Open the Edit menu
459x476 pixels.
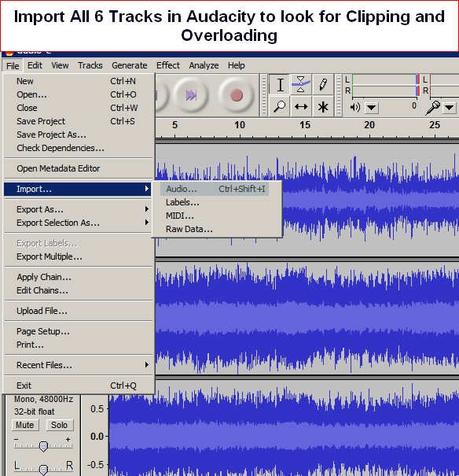click(35, 65)
